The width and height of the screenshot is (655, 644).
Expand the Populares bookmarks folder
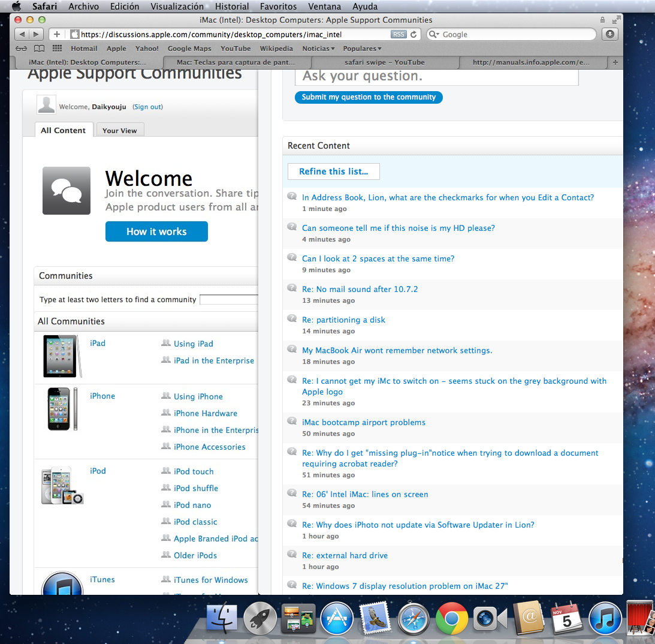click(x=362, y=49)
